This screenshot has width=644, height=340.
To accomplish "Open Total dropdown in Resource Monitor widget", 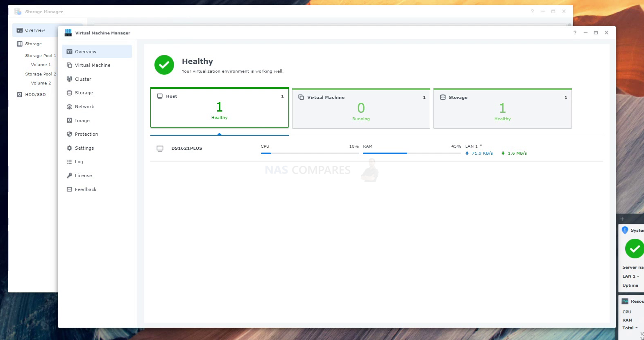I will pyautogui.click(x=630, y=328).
